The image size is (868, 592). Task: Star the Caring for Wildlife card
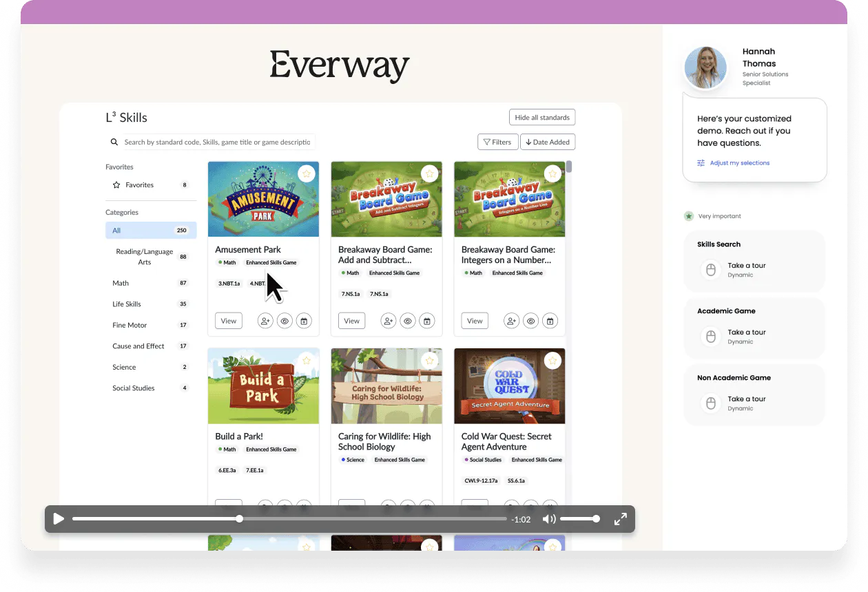(x=430, y=360)
